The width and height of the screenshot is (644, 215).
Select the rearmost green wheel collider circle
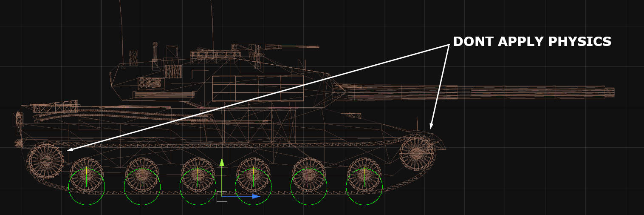pyautogui.click(x=87, y=187)
